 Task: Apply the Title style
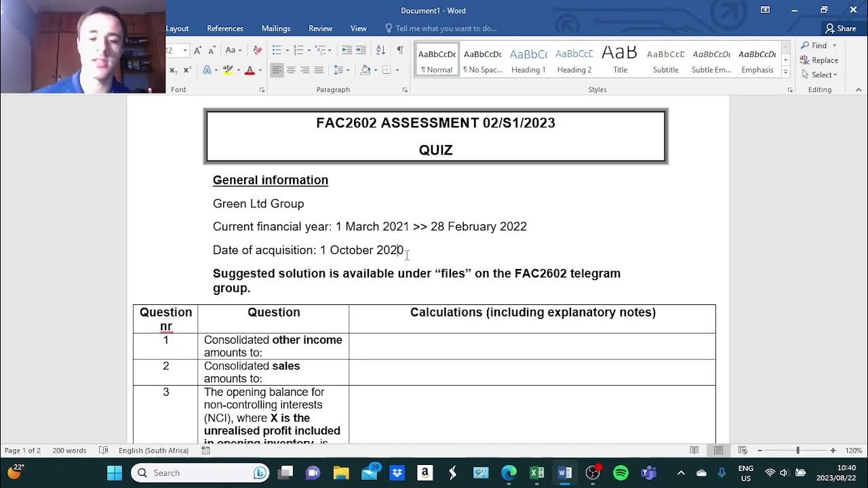click(x=620, y=60)
